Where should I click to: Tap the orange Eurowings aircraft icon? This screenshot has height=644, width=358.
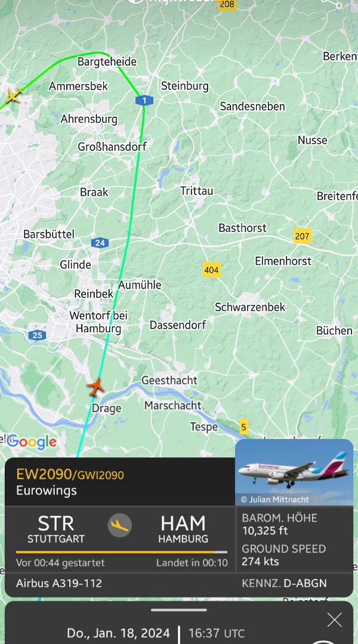coord(95,388)
